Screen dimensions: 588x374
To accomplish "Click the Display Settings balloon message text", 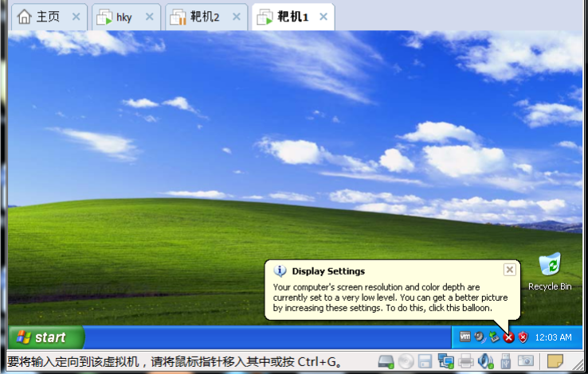I will click(x=390, y=298).
